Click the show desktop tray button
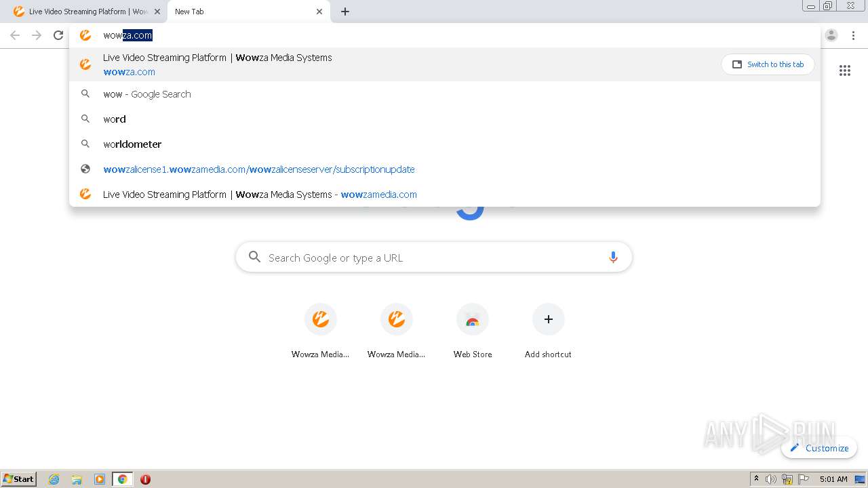This screenshot has height=488, width=868. click(x=861, y=479)
